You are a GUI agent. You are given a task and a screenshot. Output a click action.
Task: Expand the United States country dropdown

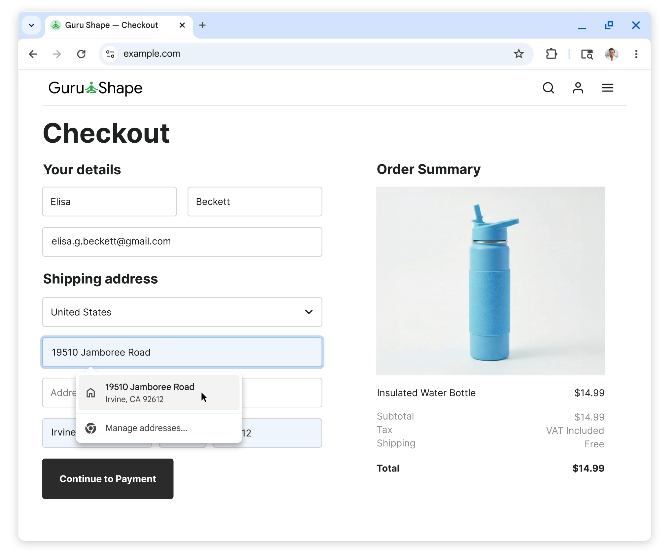[x=182, y=312]
